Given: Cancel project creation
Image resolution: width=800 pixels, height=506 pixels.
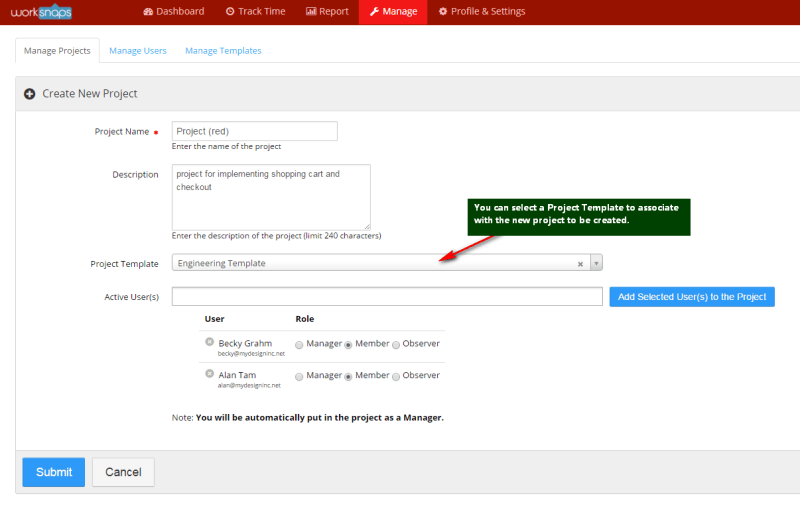Looking at the screenshot, I should pyautogui.click(x=123, y=472).
